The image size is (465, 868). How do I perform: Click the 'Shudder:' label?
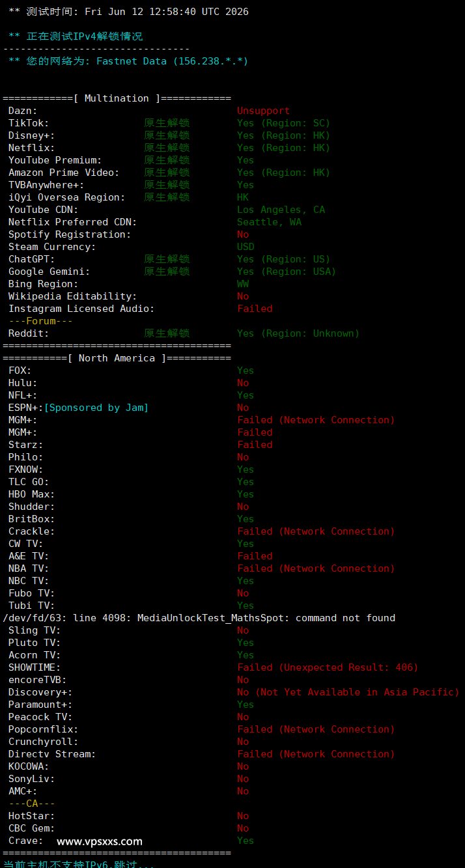[31, 507]
